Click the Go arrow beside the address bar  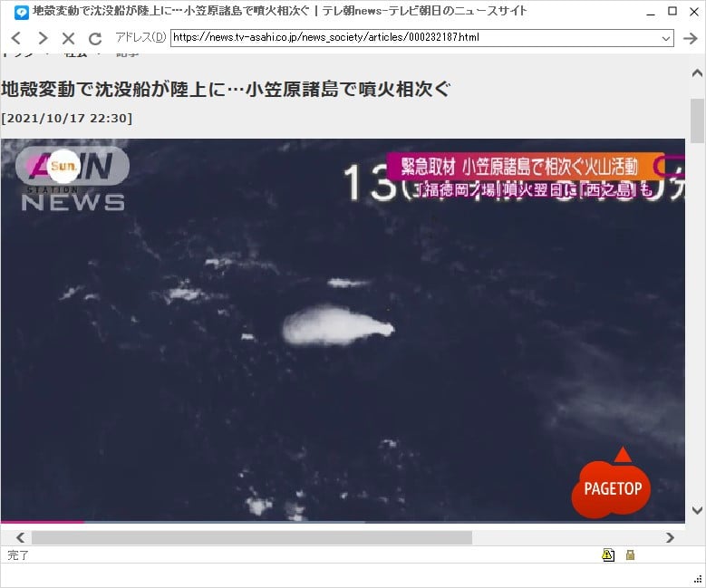click(691, 38)
